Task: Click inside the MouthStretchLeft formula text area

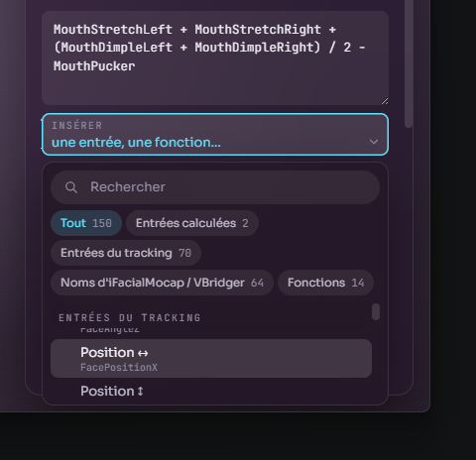Action: pyautogui.click(x=215, y=58)
